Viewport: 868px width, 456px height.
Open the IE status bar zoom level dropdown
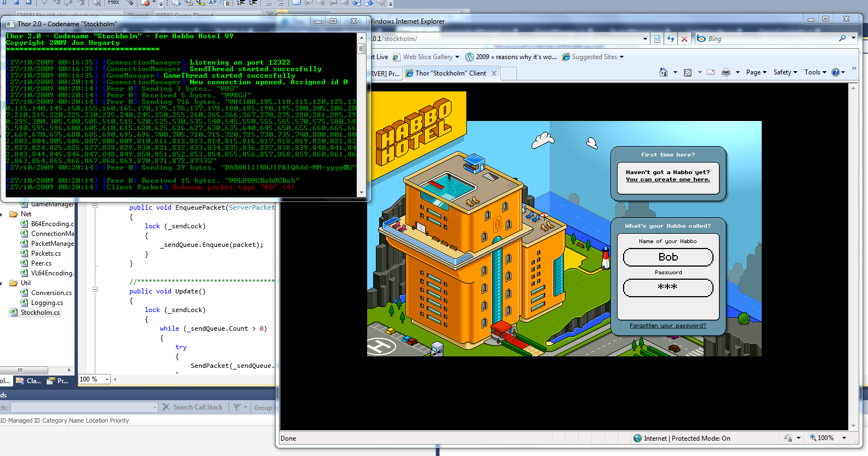coord(844,438)
